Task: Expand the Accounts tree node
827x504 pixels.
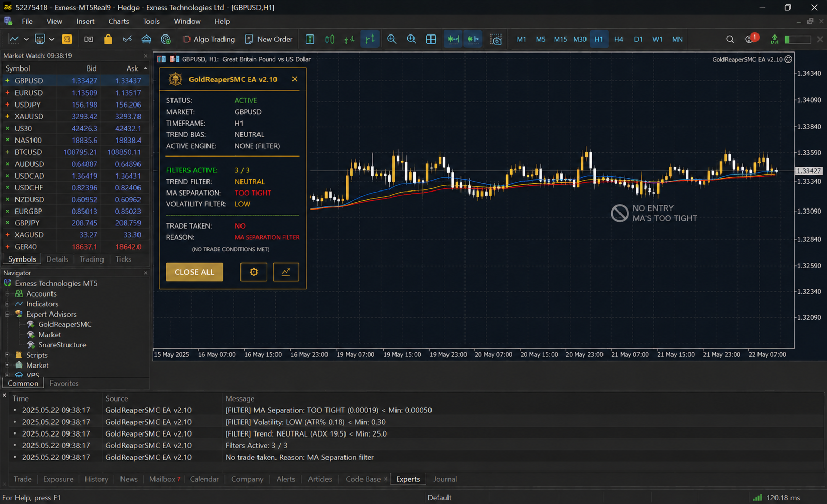Action: click(x=7, y=293)
